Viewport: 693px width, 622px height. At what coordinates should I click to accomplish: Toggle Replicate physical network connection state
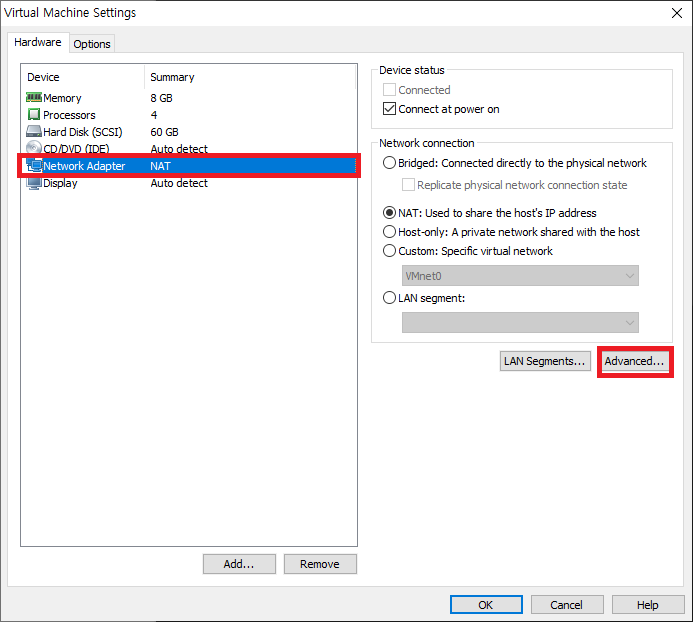tap(408, 185)
